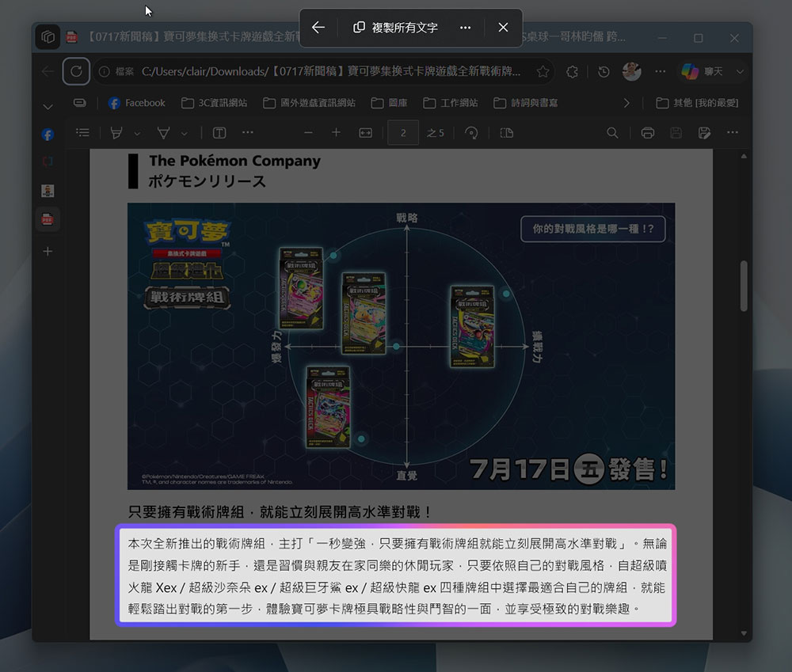Click the workspaces icon in the title bar
Screen dimensions: 792x672
[x=48, y=37]
